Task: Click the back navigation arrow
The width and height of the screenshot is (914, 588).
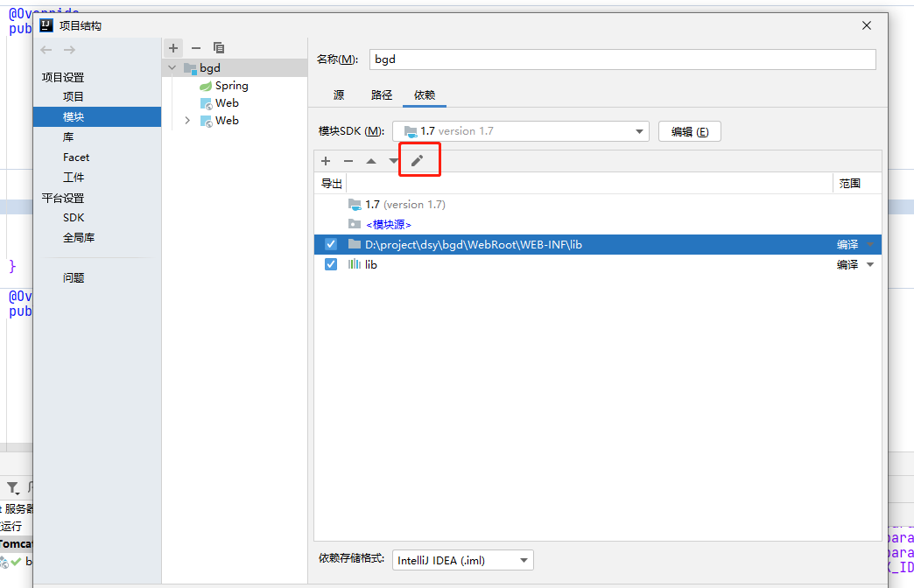Action: 46,50
